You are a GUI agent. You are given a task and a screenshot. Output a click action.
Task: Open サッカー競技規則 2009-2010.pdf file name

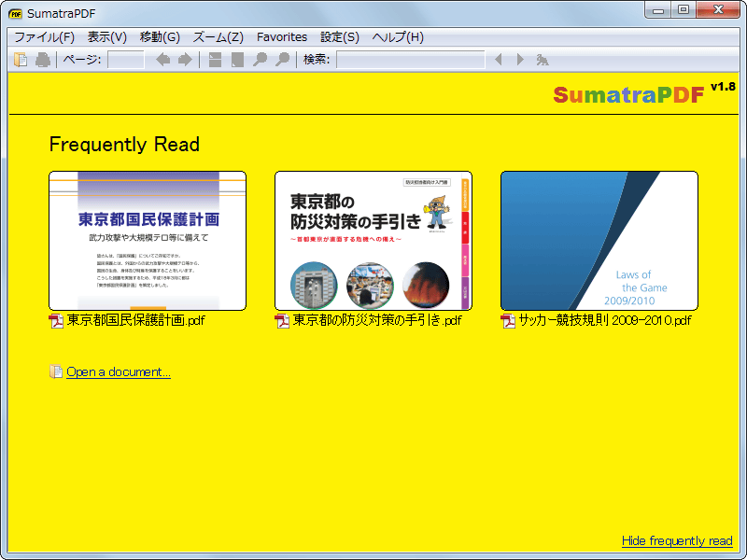[x=605, y=320]
